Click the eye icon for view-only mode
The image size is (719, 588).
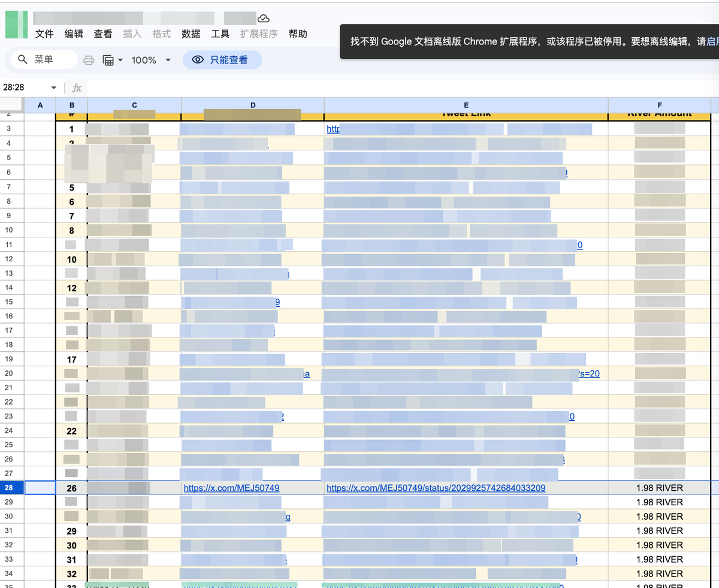[198, 60]
